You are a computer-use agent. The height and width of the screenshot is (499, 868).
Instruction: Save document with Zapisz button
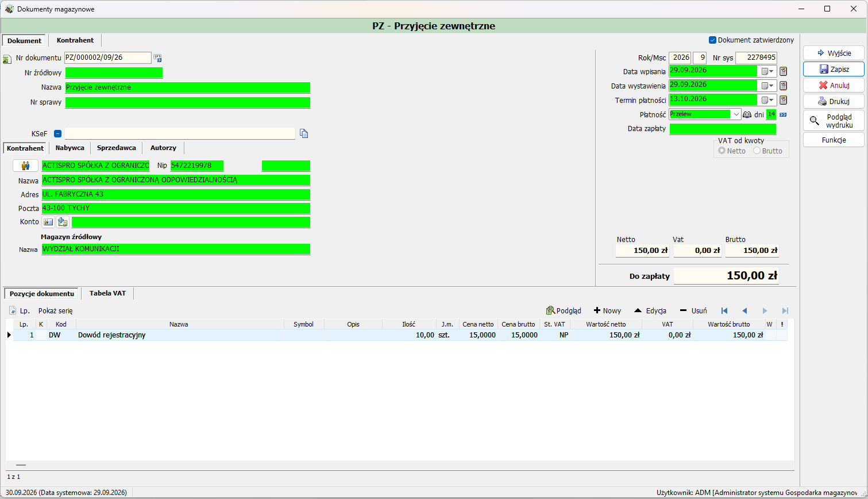[x=834, y=69]
